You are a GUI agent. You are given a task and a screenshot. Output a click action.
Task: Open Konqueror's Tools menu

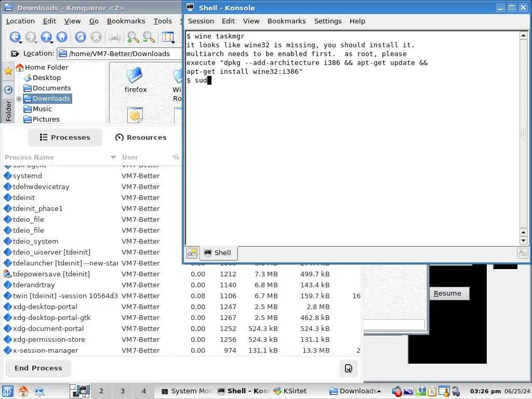coord(163,21)
